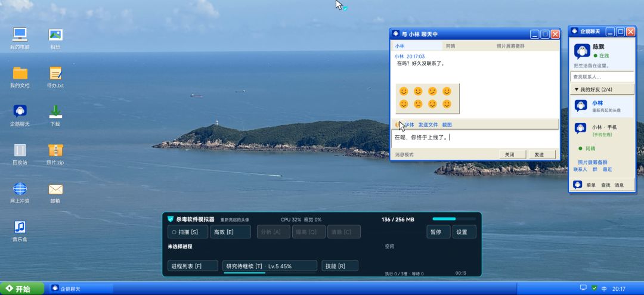
Task: Click the 开始 start button
Action: 22,288
